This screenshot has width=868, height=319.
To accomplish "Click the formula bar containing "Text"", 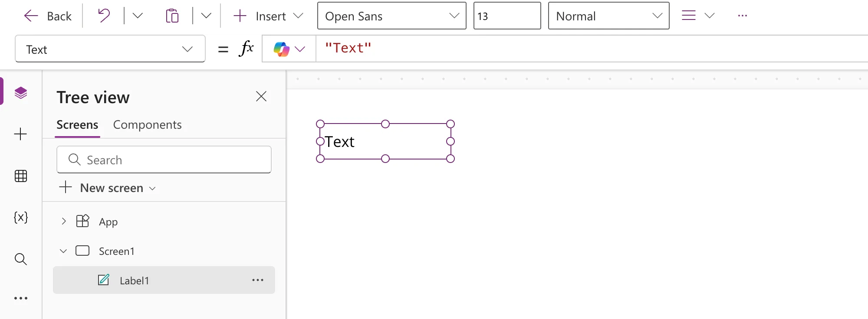I will pos(592,49).
